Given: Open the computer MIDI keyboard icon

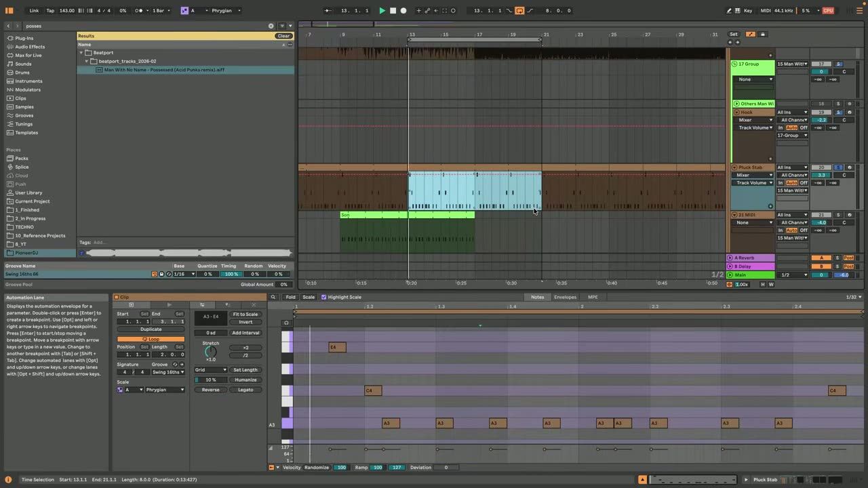Looking at the screenshot, I should [x=738, y=11].
